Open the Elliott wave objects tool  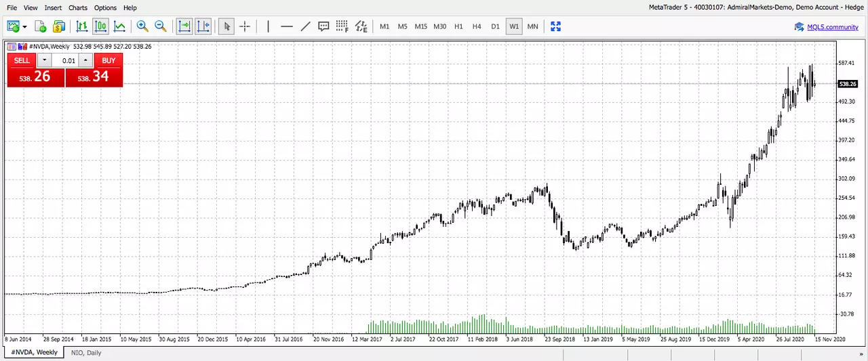361,26
